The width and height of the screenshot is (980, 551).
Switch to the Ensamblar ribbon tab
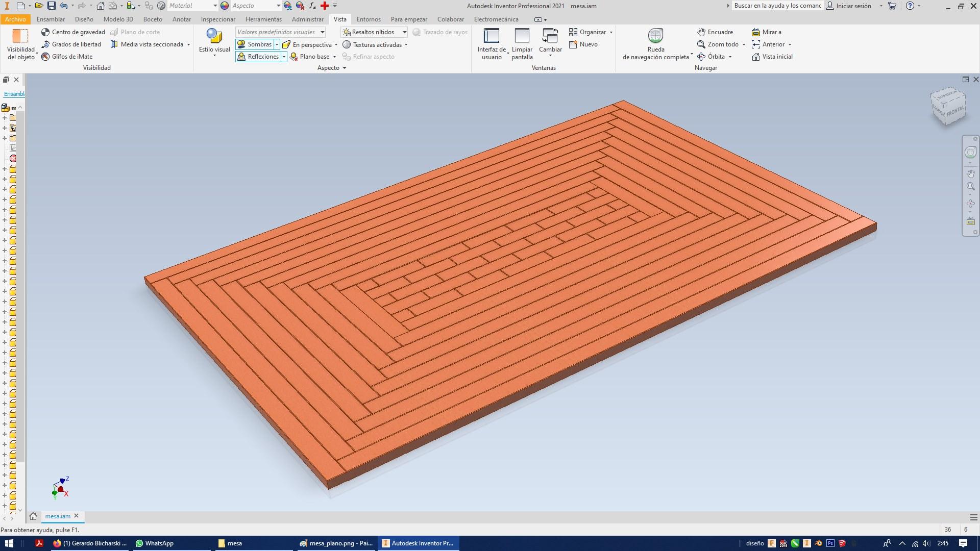(x=51, y=19)
